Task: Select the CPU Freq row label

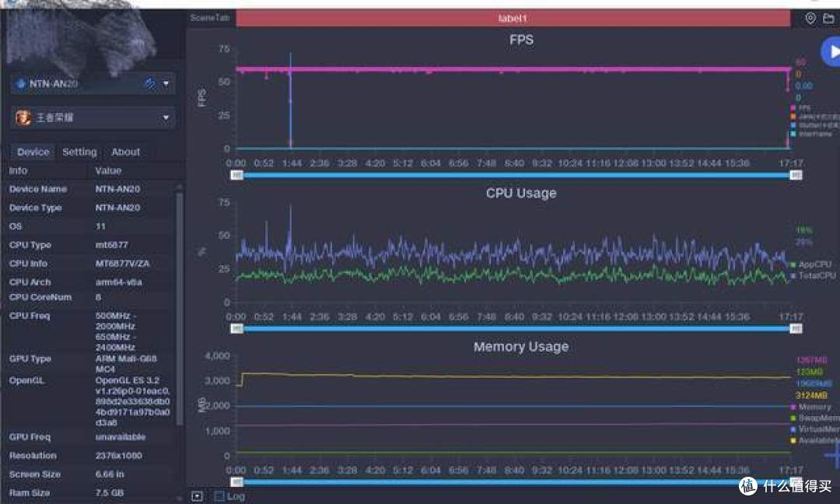Action: 30,316
